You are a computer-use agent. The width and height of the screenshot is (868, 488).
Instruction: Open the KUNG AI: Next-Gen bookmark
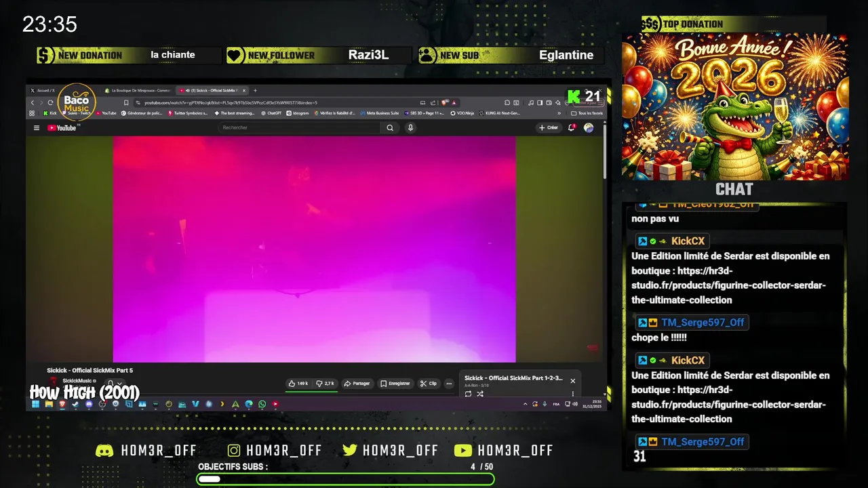tap(499, 113)
